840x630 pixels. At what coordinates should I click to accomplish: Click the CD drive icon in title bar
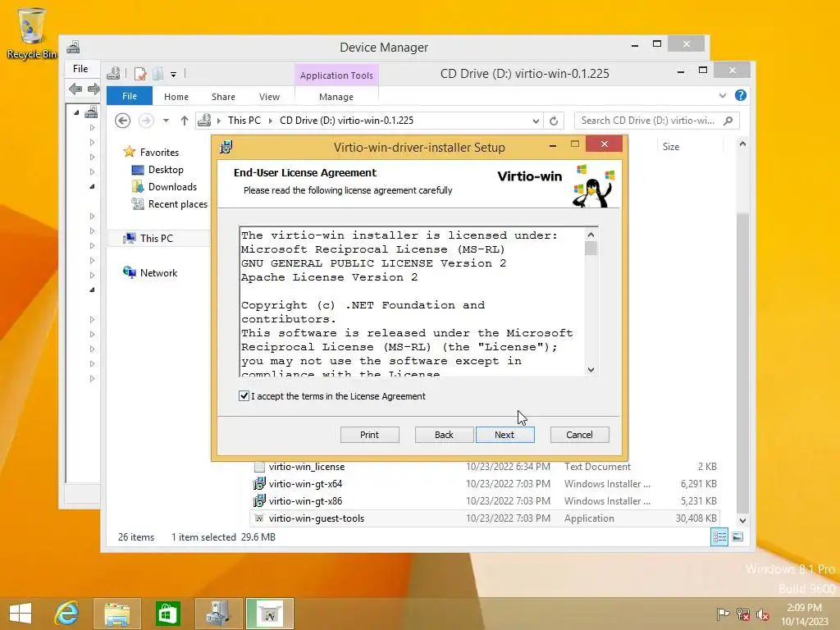(113, 73)
